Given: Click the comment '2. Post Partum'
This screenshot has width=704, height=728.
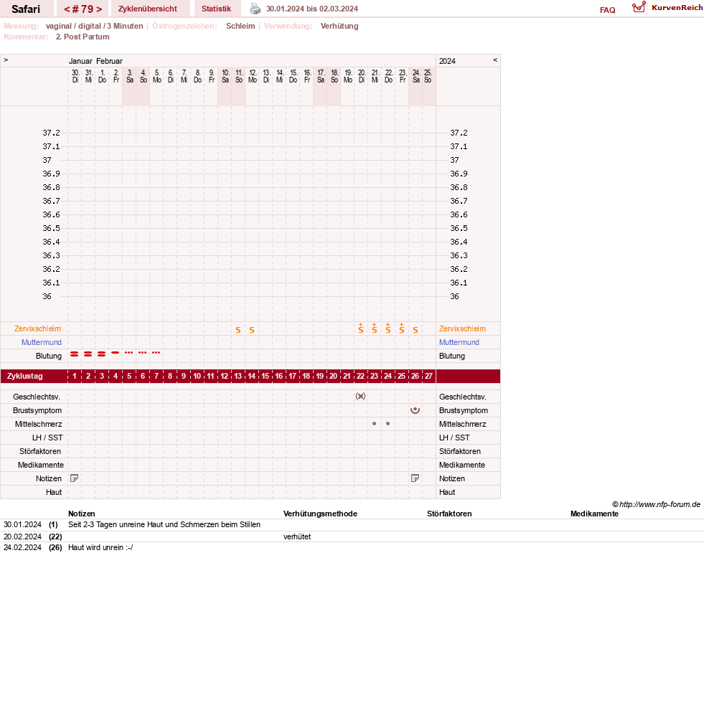Looking at the screenshot, I should click(x=83, y=37).
